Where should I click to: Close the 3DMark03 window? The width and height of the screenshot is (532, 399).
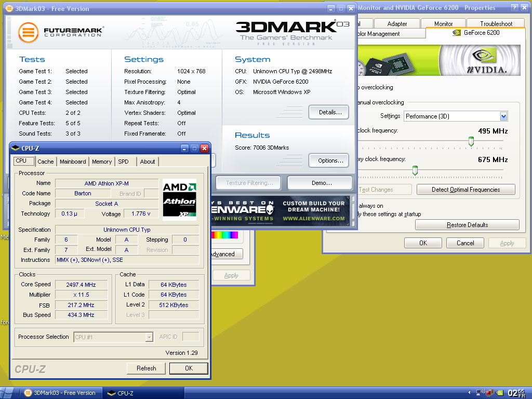[x=351, y=8]
